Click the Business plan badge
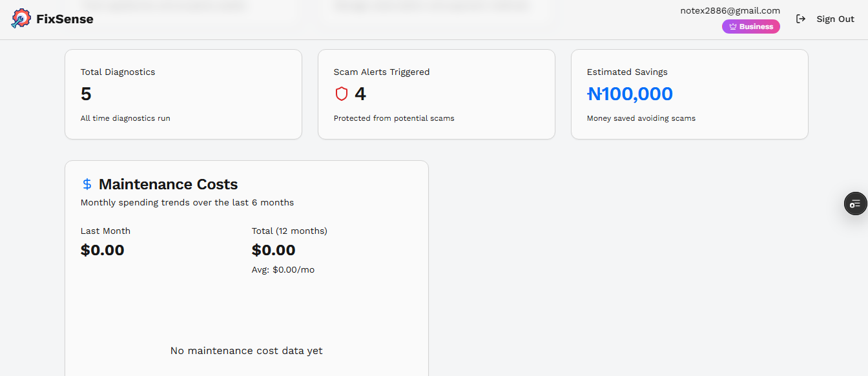This screenshot has width=868, height=376. coord(751,26)
